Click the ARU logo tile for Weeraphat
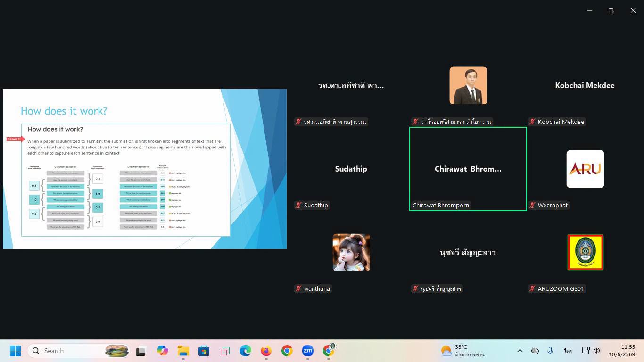The image size is (644, 362). point(585,169)
